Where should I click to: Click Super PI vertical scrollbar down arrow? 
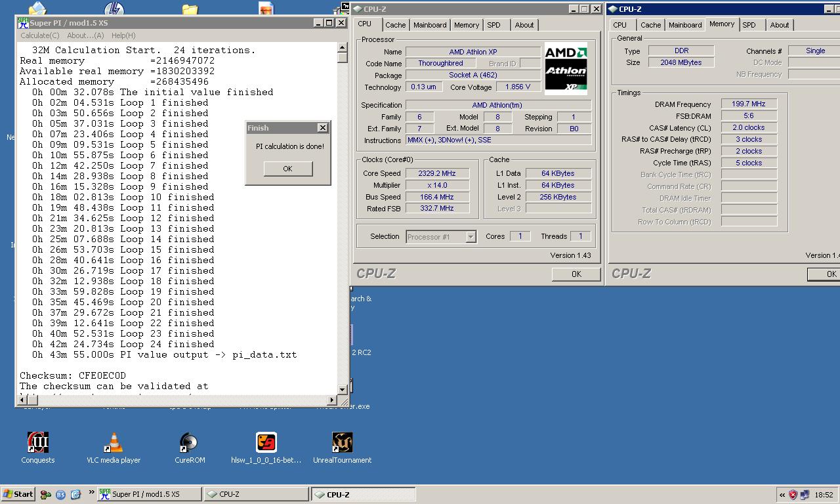(x=343, y=390)
